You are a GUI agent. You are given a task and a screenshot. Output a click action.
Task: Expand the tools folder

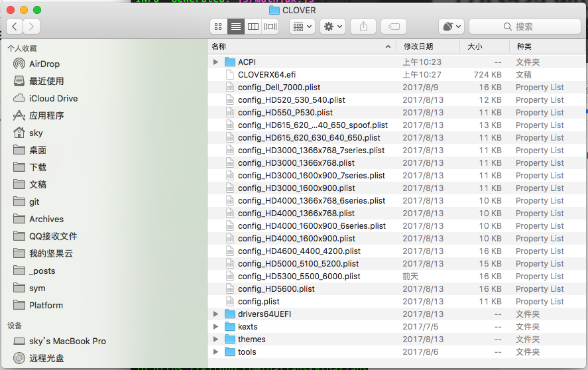(215, 352)
